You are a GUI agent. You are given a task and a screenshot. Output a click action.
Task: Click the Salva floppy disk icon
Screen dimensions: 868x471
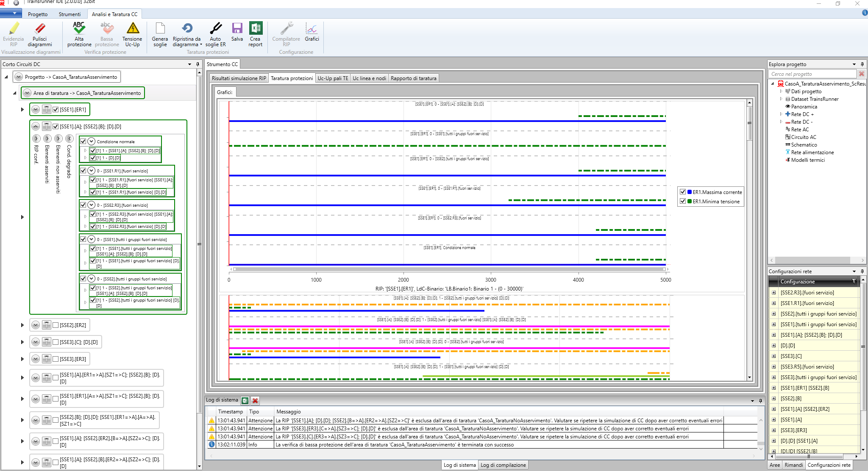click(x=237, y=29)
